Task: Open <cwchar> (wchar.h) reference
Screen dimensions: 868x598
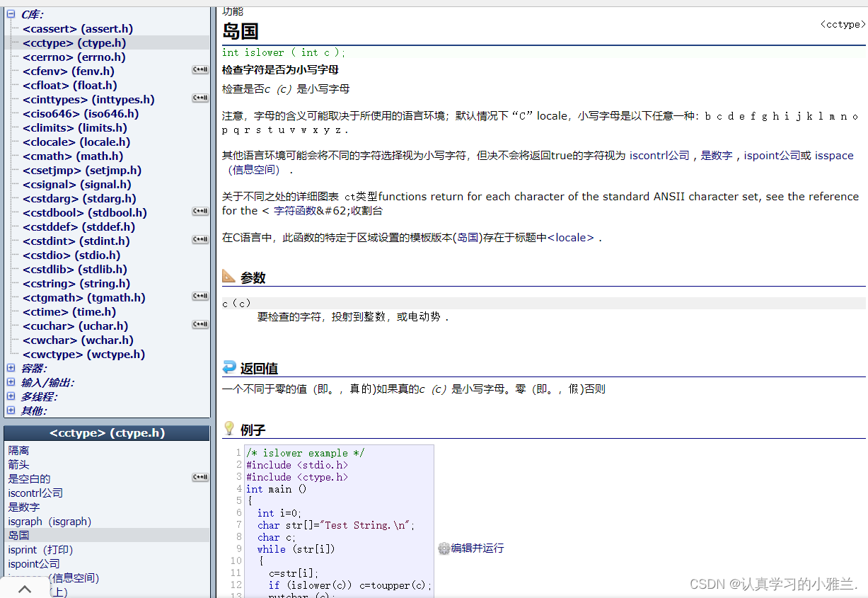Action: click(x=78, y=340)
